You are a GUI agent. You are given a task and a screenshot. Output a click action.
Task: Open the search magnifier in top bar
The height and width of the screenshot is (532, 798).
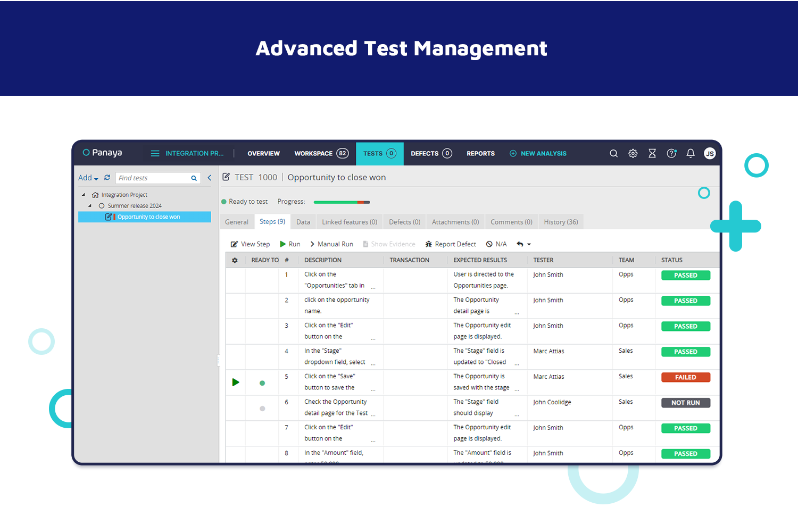(613, 153)
